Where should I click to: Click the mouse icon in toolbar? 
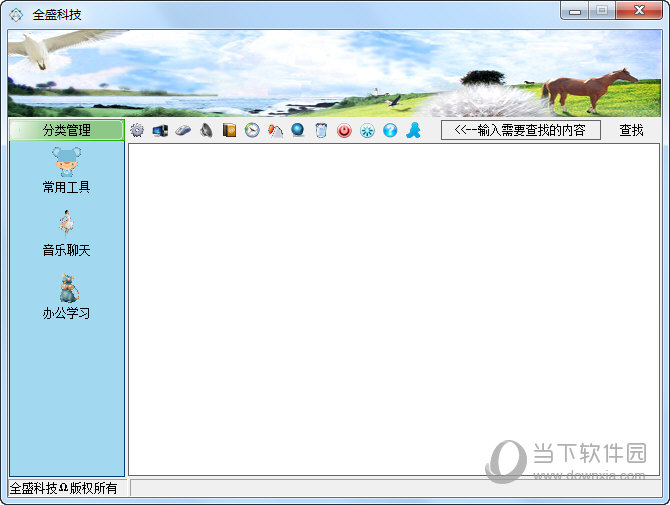[183, 130]
